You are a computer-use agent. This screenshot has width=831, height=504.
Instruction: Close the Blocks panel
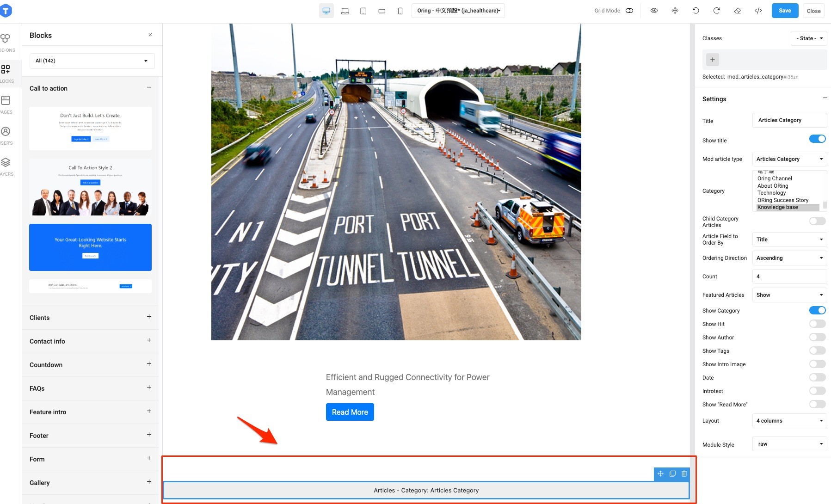pyautogui.click(x=150, y=35)
